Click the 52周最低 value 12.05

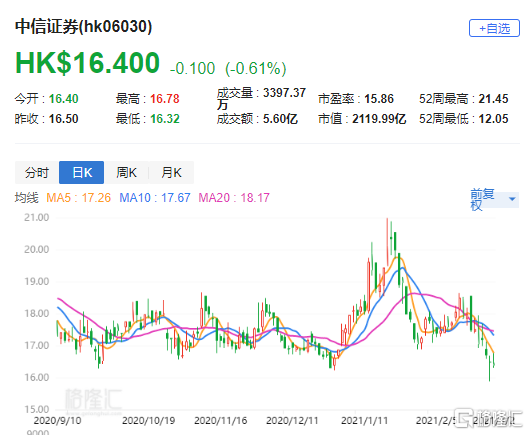coord(493,119)
